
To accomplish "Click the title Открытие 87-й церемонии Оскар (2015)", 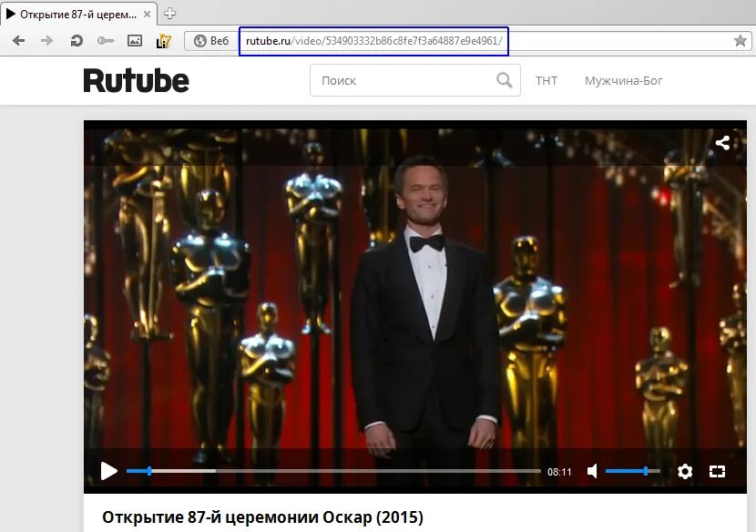I will (262, 517).
